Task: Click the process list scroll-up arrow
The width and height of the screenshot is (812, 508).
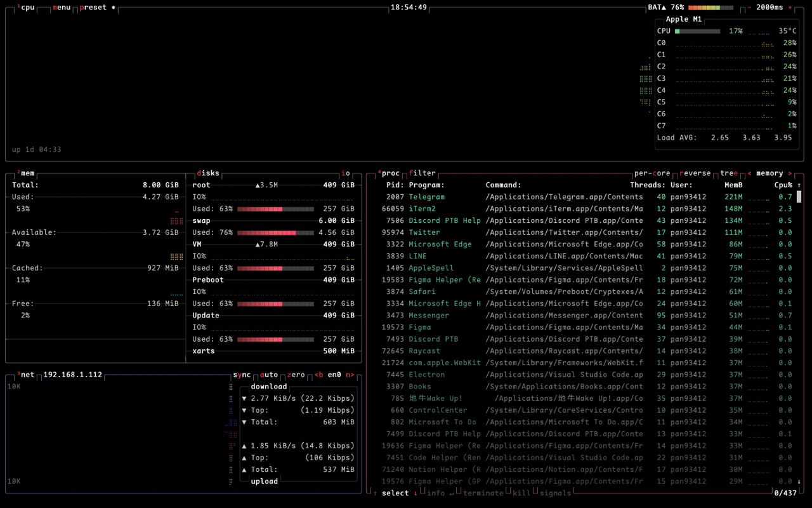Action: pyautogui.click(x=799, y=185)
